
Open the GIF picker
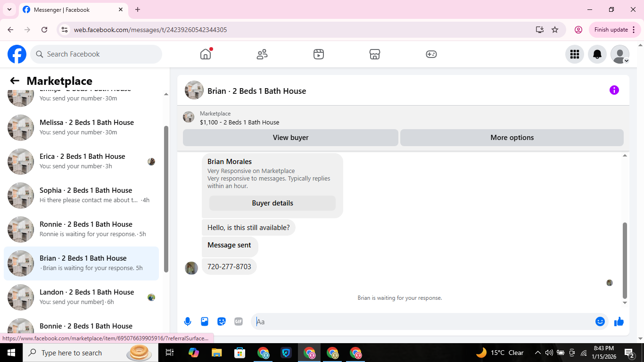coord(239,321)
